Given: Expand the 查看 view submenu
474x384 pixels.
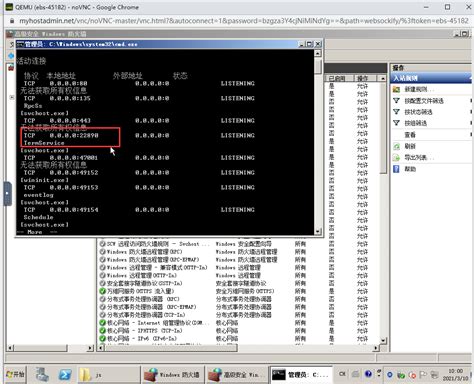Looking at the screenshot, I should [471, 135].
